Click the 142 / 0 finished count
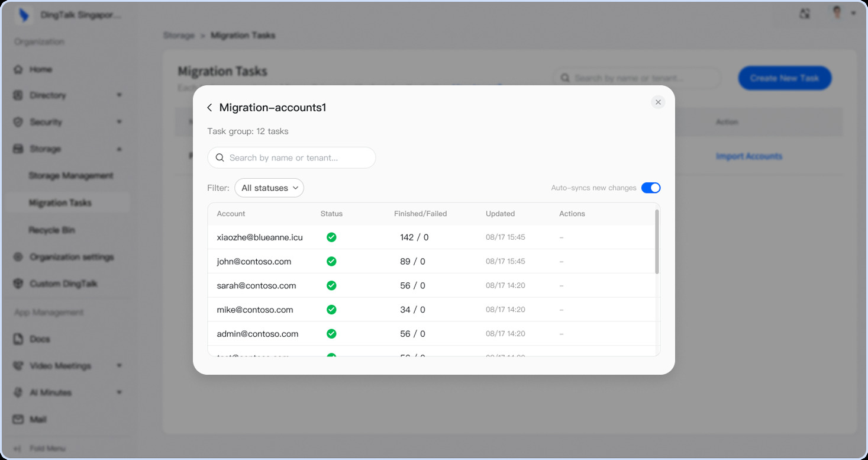Screen dimensions: 868x460 pos(414,237)
